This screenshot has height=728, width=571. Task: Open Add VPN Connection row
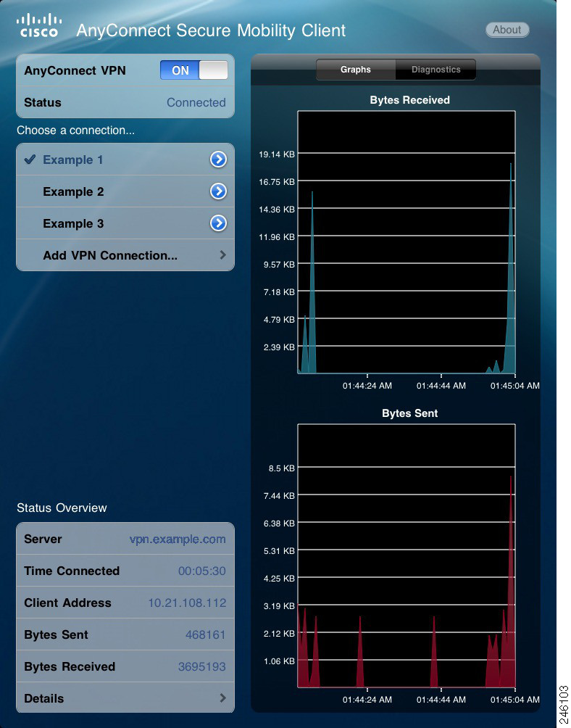[110, 256]
